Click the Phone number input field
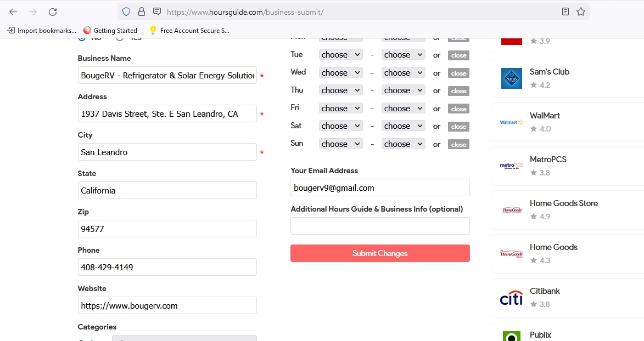 pos(167,267)
